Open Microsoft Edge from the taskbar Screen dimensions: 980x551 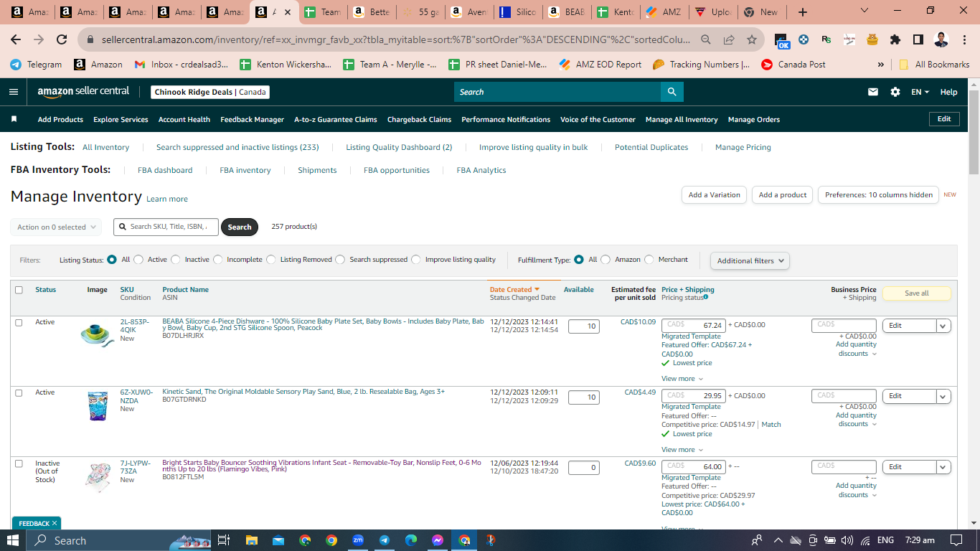(x=411, y=540)
